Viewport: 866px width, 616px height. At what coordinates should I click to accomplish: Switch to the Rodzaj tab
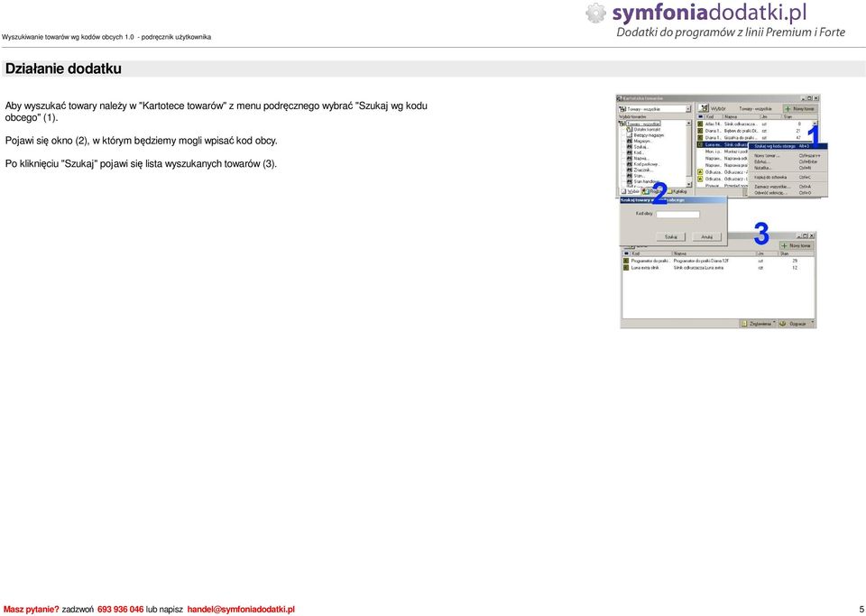652,191
